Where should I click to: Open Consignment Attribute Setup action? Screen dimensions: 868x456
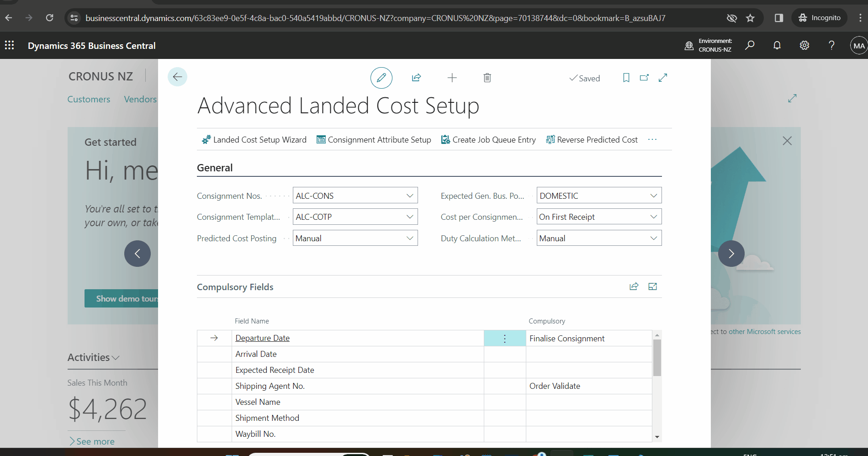[x=374, y=140]
